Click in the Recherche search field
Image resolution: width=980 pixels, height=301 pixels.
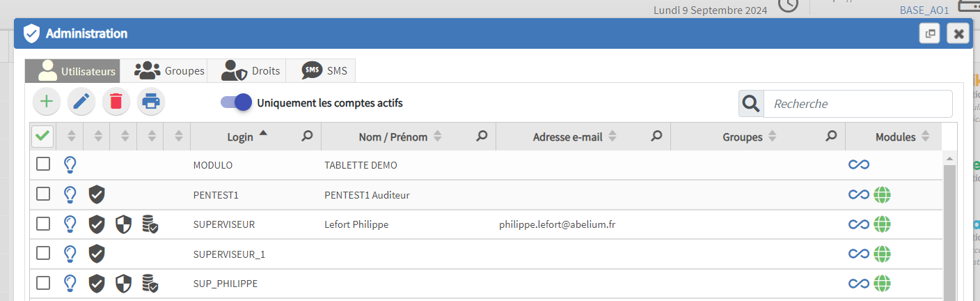tap(857, 104)
